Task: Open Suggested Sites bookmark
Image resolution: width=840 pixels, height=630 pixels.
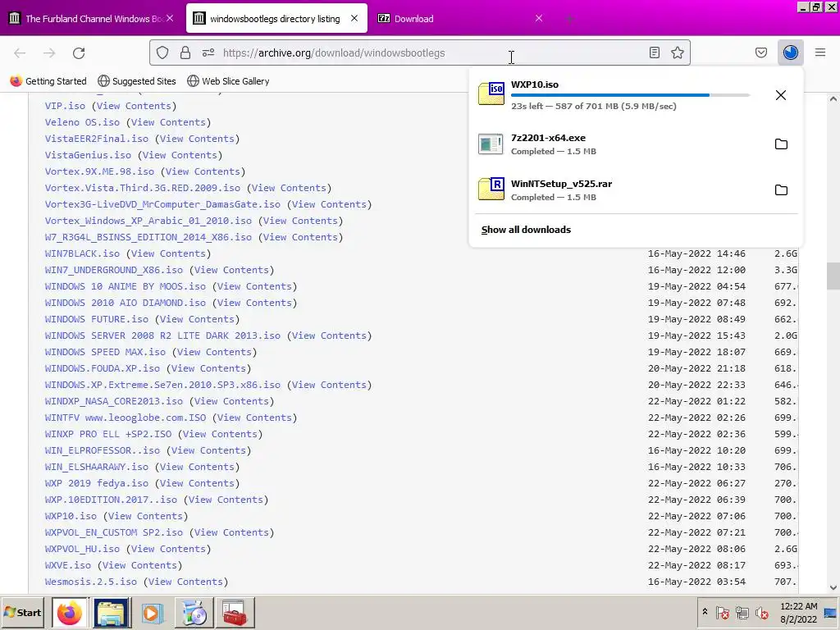Action: (x=137, y=81)
